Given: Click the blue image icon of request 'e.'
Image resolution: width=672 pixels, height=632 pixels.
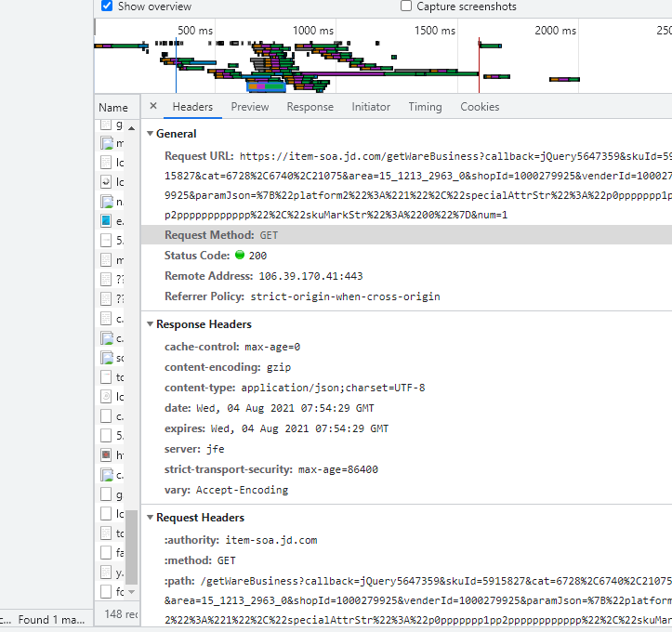Looking at the screenshot, I should click(x=106, y=220).
